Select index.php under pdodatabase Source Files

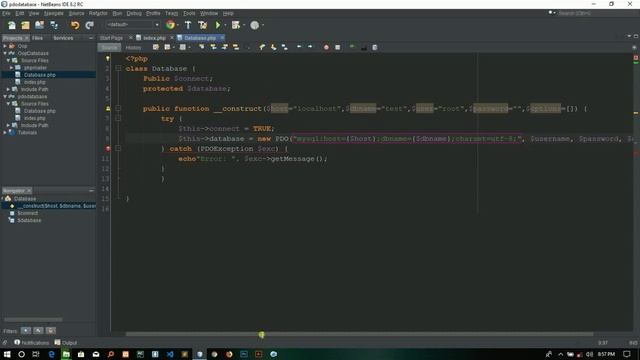35,118
